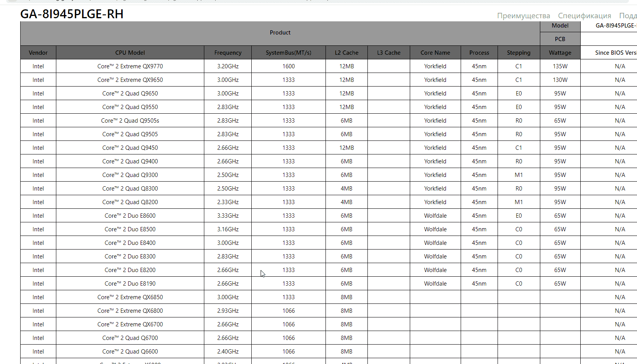Select the Core 2 Quad Q6700 cell
The height and width of the screenshot is (364, 637).
(130, 338)
